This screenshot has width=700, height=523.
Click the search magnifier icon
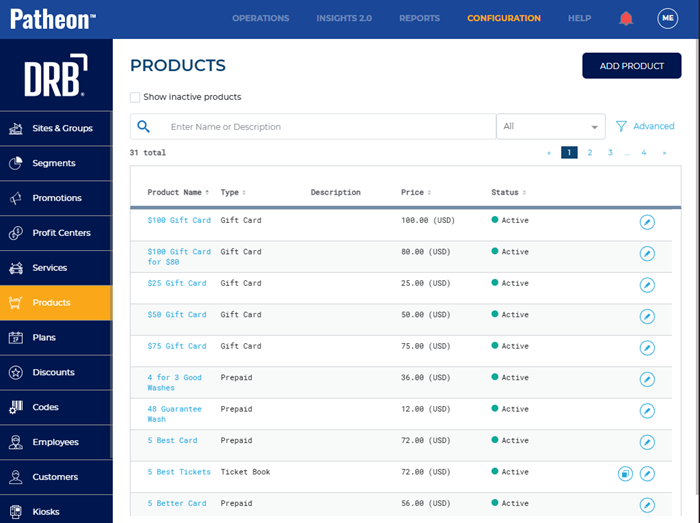pyautogui.click(x=144, y=127)
